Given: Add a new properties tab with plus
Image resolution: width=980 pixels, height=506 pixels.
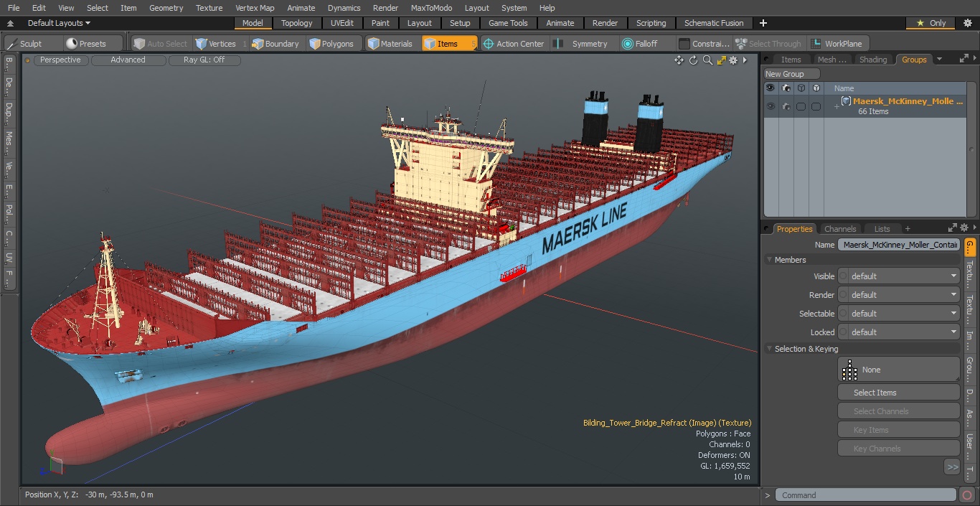Looking at the screenshot, I should (908, 229).
